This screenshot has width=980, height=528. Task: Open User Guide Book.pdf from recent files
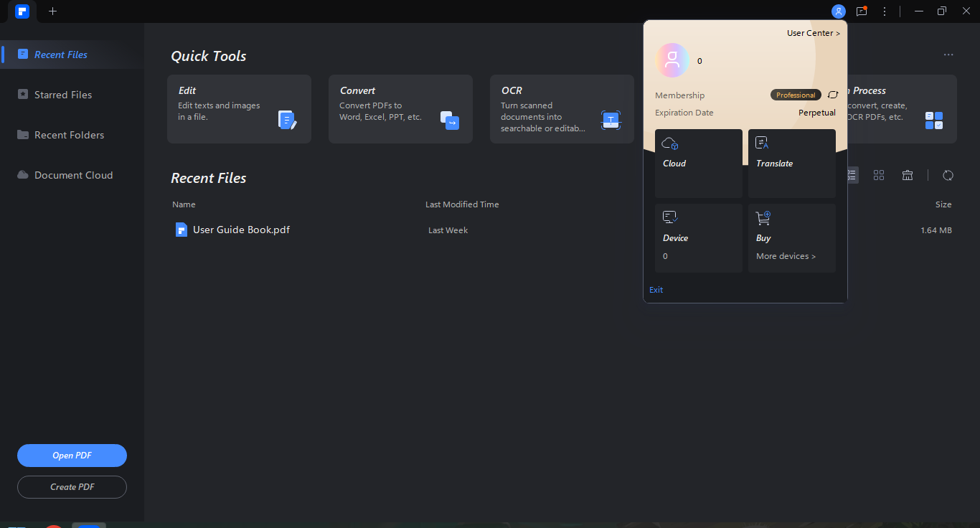click(241, 230)
